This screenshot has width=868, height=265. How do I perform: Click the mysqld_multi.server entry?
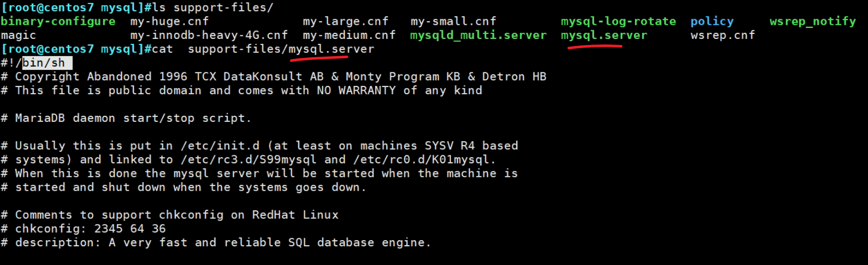pos(478,35)
